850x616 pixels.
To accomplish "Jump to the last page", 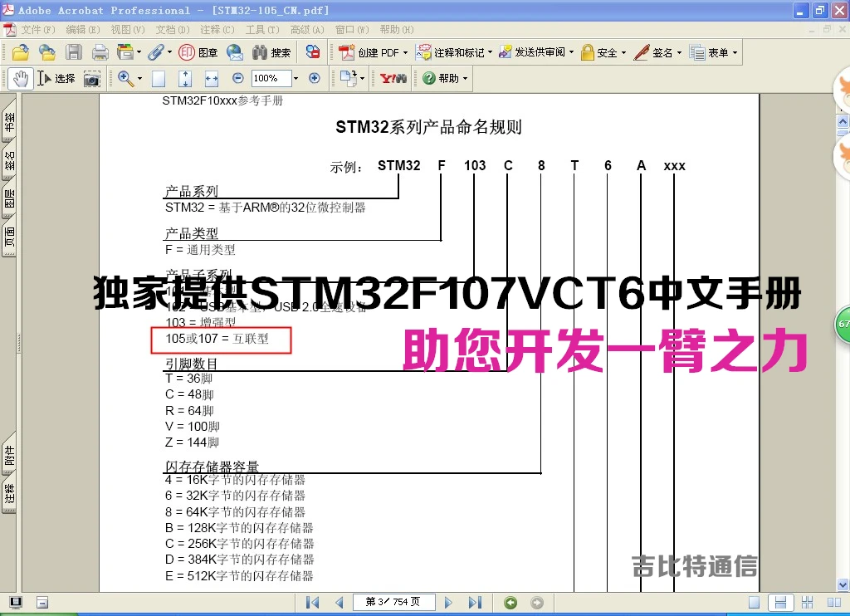I will (473, 602).
